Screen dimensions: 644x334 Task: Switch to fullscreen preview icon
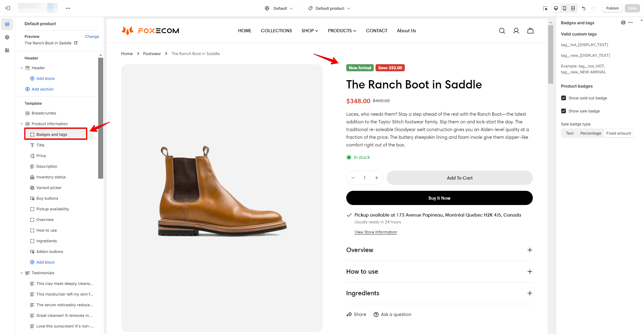click(x=573, y=8)
